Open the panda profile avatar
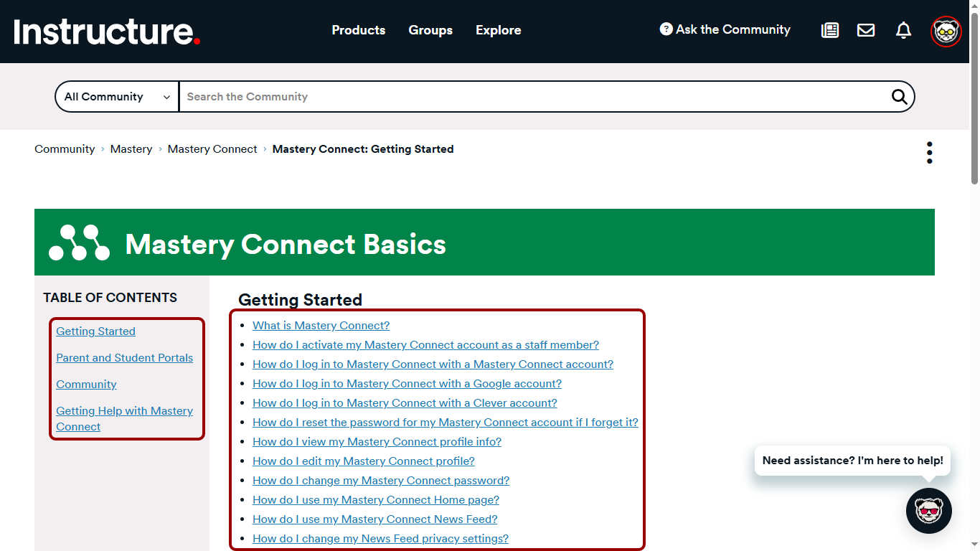980x551 pixels. click(946, 31)
